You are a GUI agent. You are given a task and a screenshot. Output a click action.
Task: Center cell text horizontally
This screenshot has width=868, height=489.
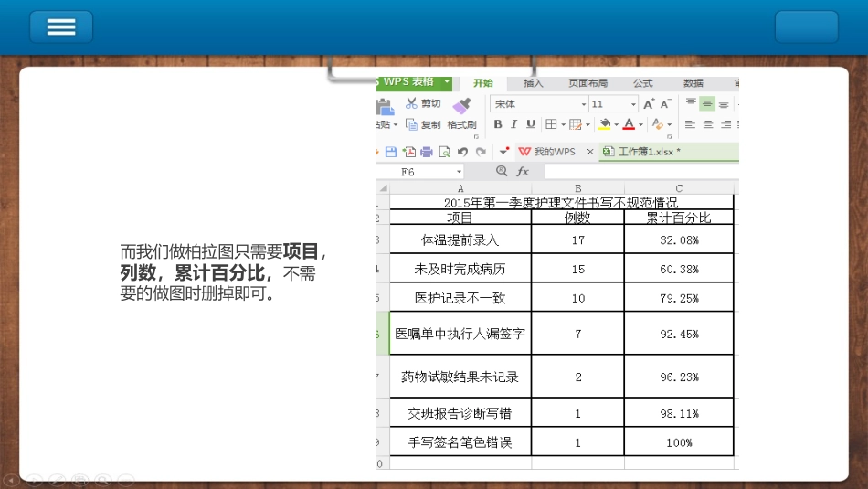click(x=708, y=124)
